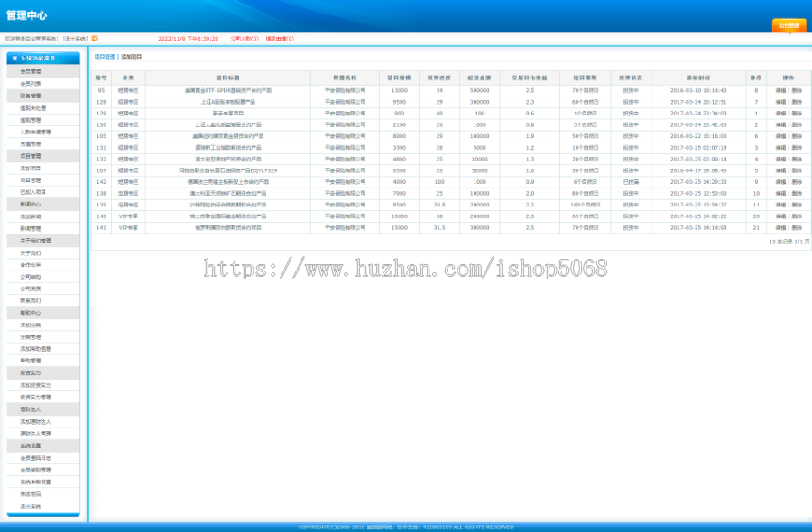Open 修改密码 in the sidebar
Viewport: 812px width, 532px height.
pyautogui.click(x=31, y=494)
